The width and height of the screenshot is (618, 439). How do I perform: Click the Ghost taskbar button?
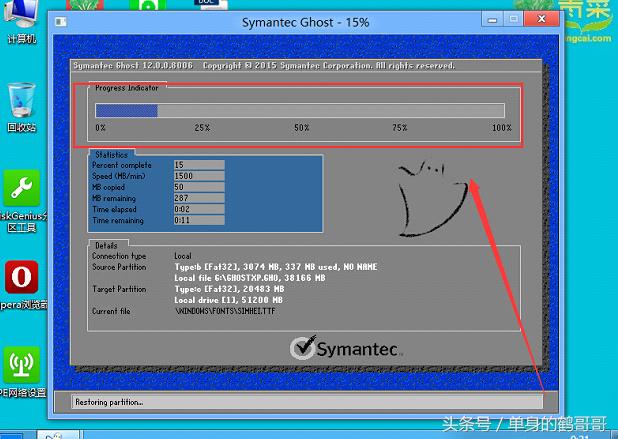(58, 435)
